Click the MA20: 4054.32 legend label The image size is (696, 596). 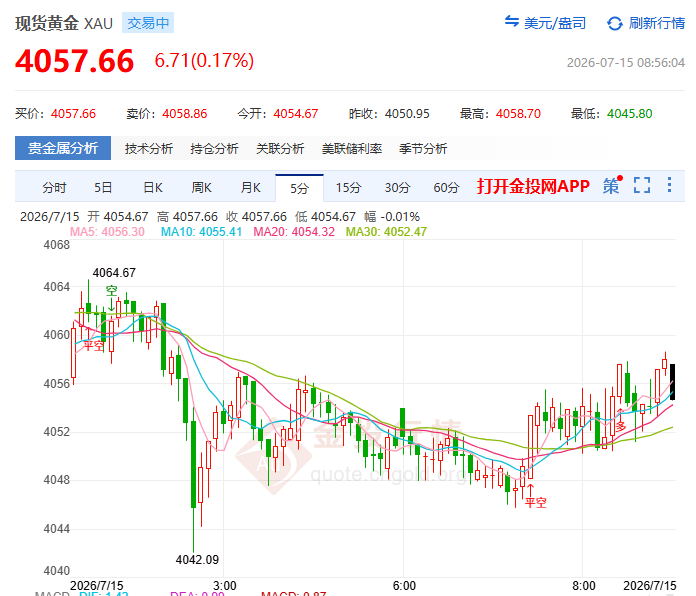[x=294, y=232]
